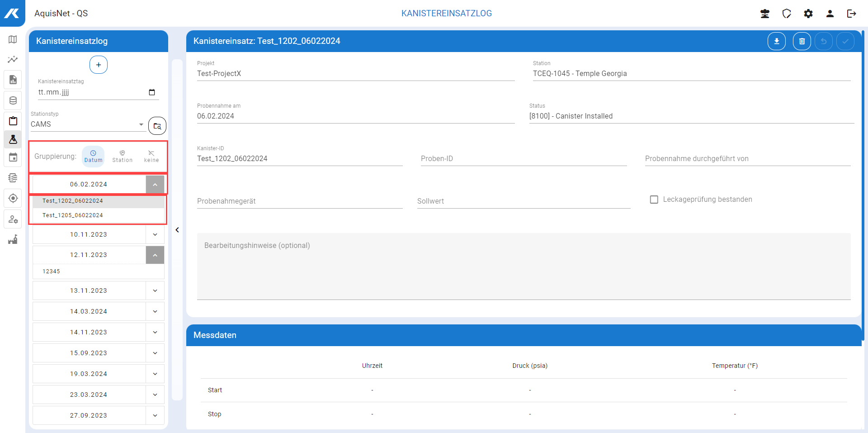Open the user account icon

pos(830,14)
